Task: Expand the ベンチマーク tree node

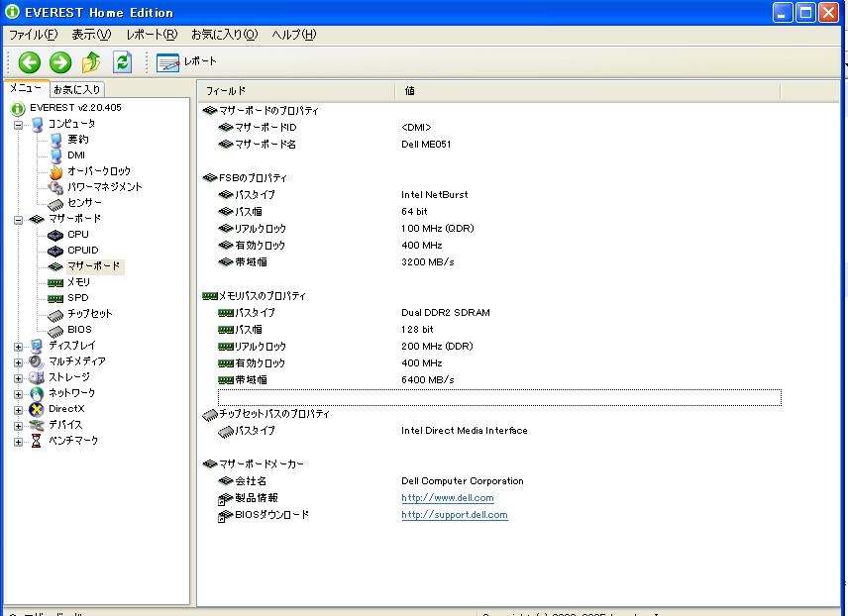Action: point(19,442)
